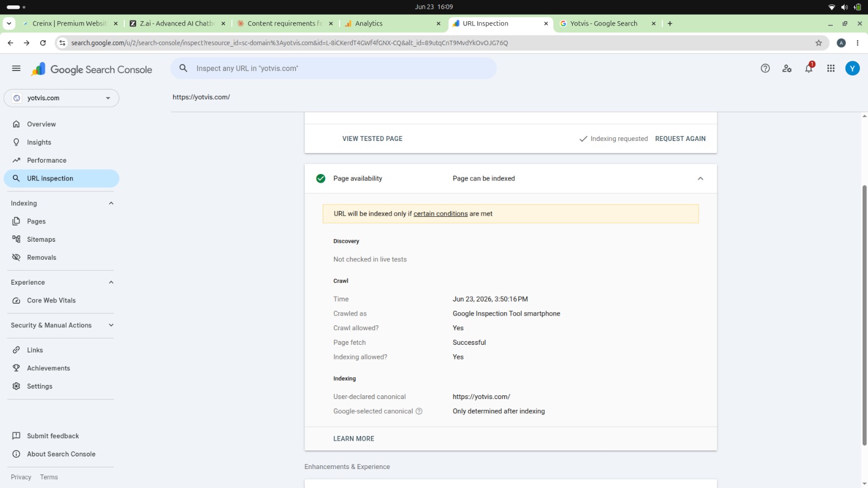This screenshot has height=488, width=868.
Task: Click the page vertical scrollbar
Action: pos(864,315)
